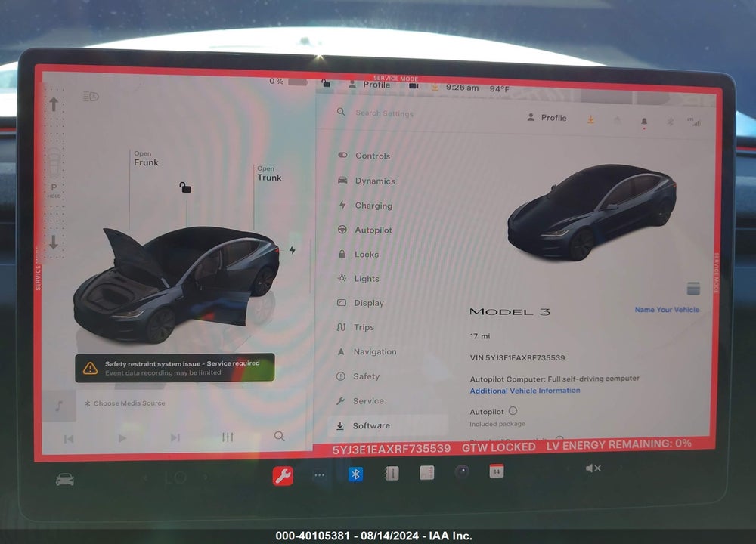The height and width of the screenshot is (544, 756).
Task: Click the 17 mi odometer reading
Action: click(480, 336)
